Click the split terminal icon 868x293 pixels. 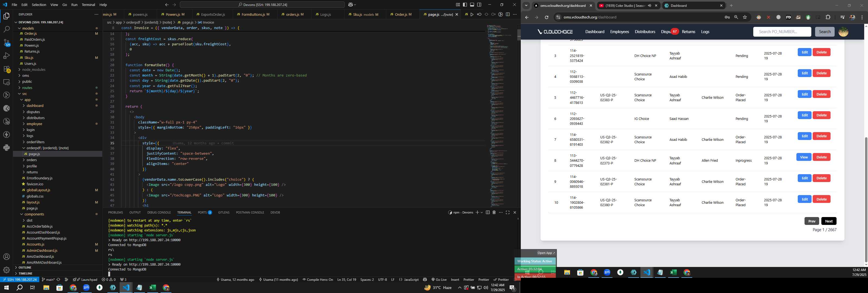(x=488, y=212)
